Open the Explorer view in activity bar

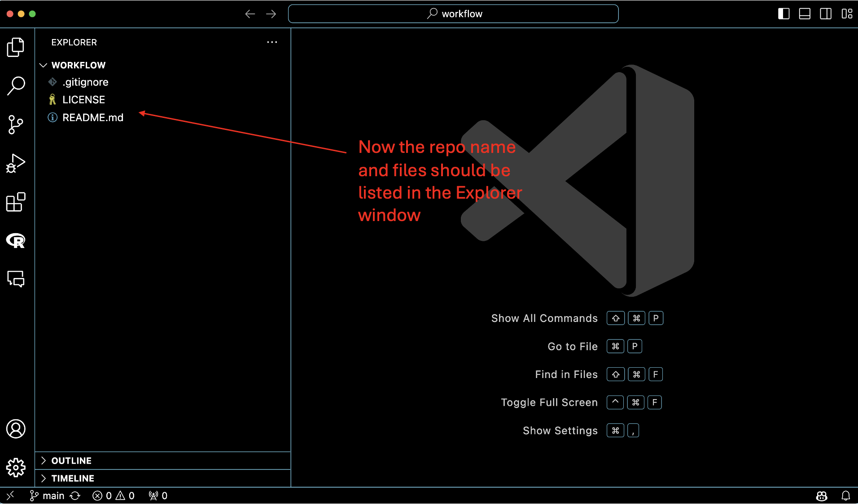[16, 47]
